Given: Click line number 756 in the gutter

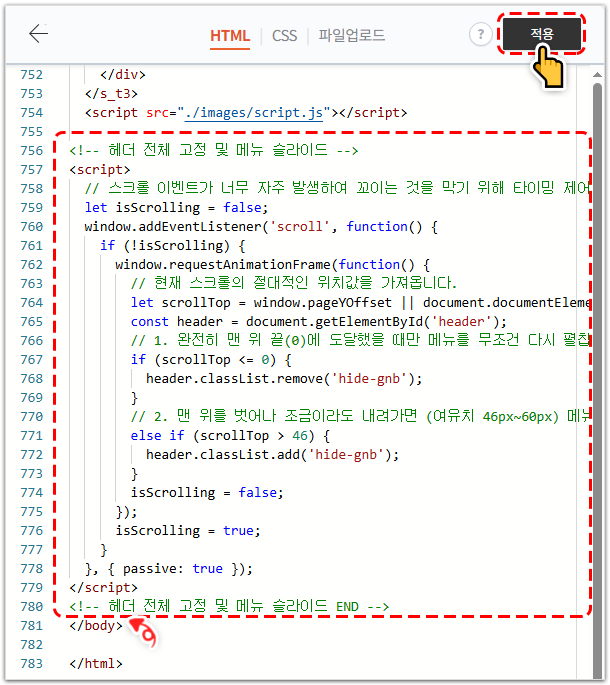Looking at the screenshot, I should pyautogui.click(x=32, y=151).
